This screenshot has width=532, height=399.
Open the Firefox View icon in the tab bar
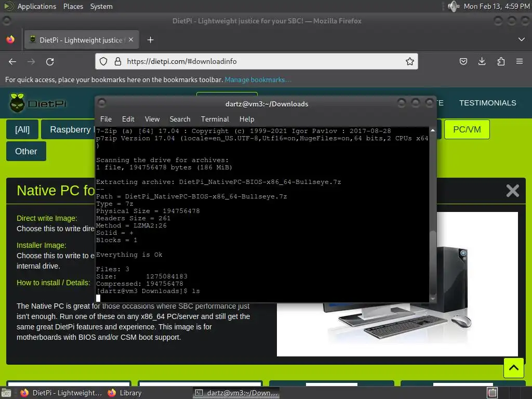click(x=10, y=39)
